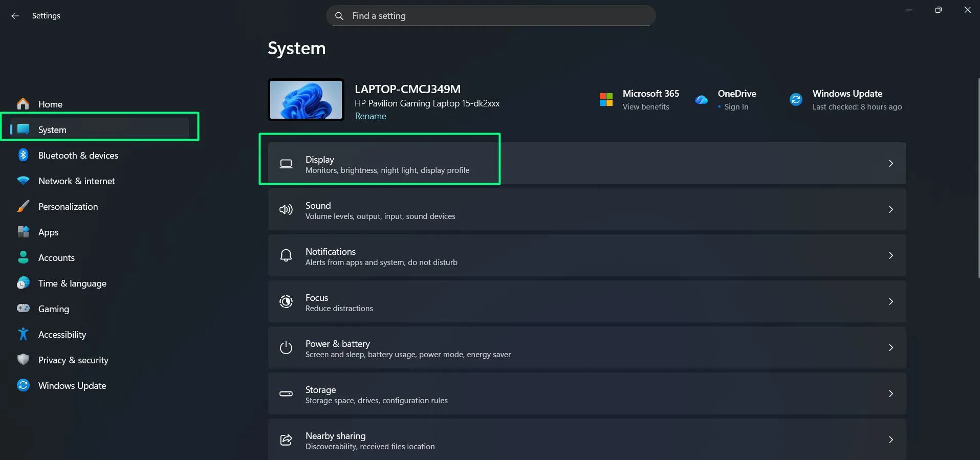
Task: Restore down the Settings window
Action: 938,10
